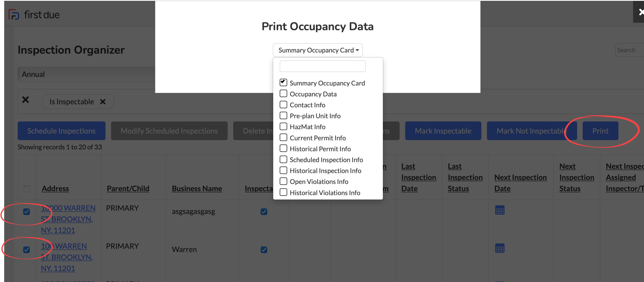Screen dimensions: 644x282
Task: Click the First Due logo icon
Action: [13, 14]
